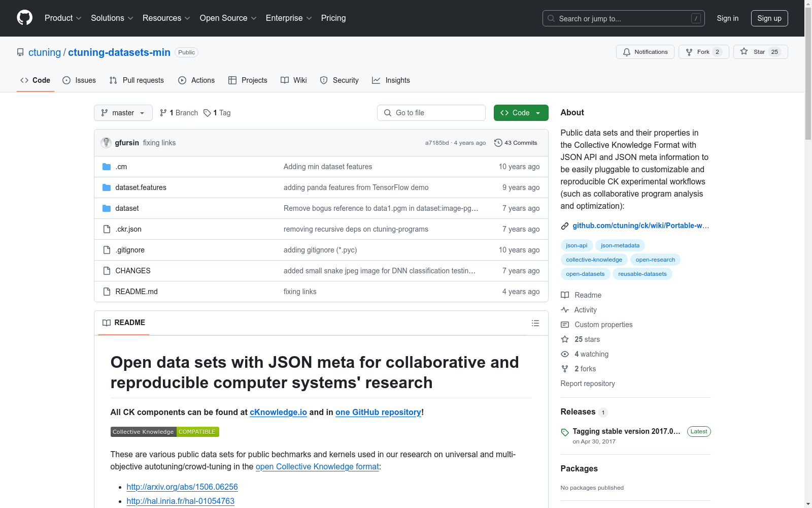Click the tag icon beside 1 Tag

207,113
